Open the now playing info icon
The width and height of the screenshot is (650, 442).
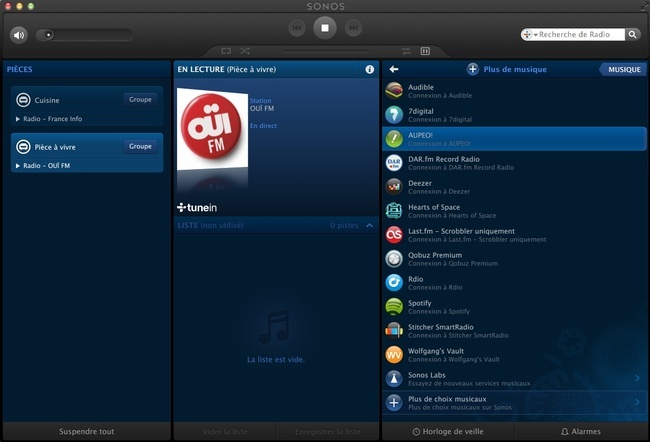[369, 69]
